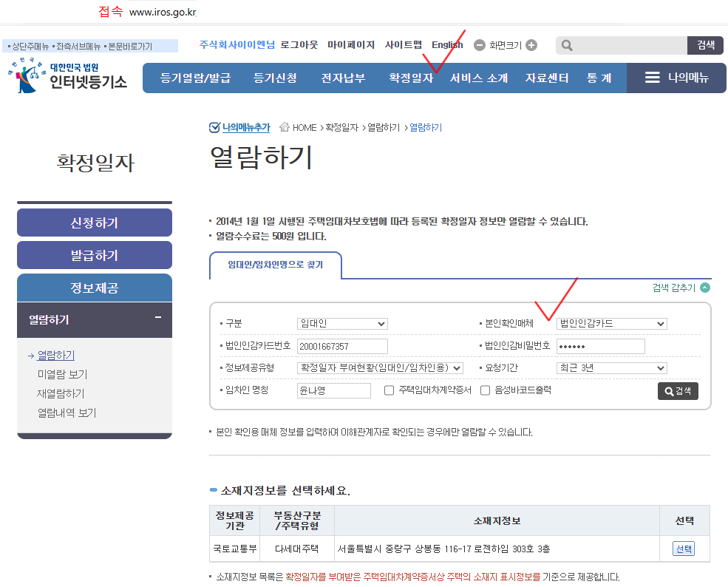The width and height of the screenshot is (728, 587).
Task: Open the 본인확인매체 dropdown
Action: click(x=611, y=324)
